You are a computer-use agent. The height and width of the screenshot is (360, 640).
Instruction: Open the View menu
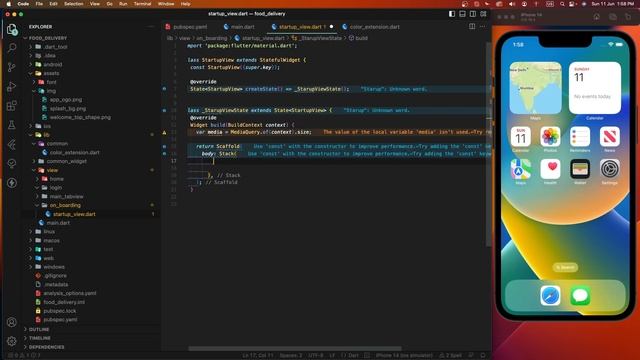[x=95, y=4]
